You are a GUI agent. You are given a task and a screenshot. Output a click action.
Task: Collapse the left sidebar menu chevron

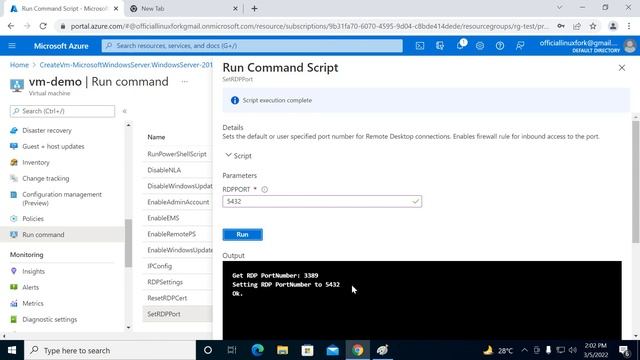(124, 111)
